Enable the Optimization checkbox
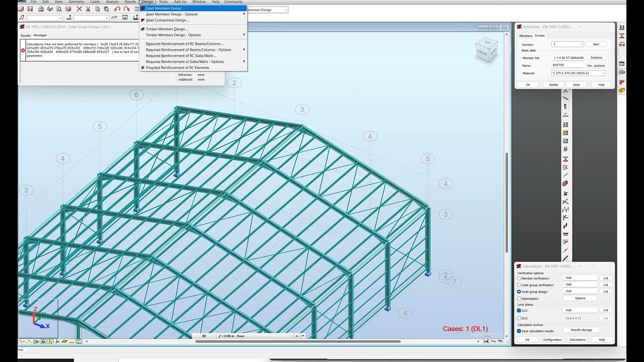 click(519, 299)
